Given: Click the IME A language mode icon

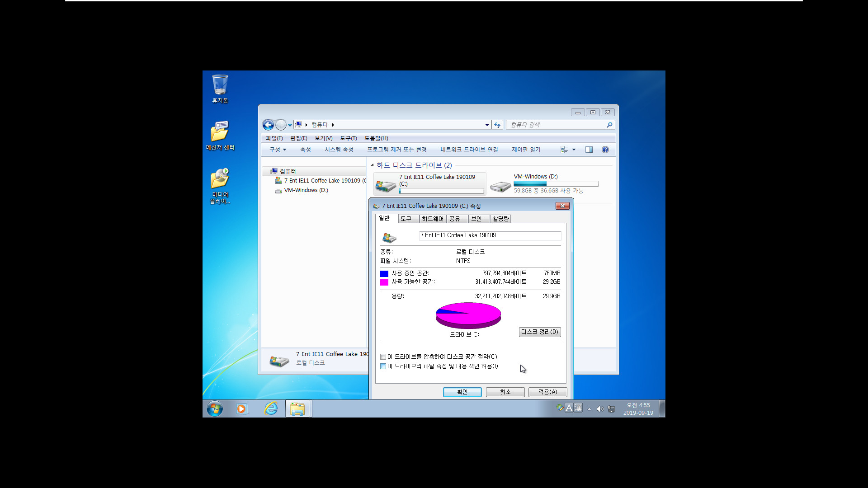Looking at the screenshot, I should 569,408.
